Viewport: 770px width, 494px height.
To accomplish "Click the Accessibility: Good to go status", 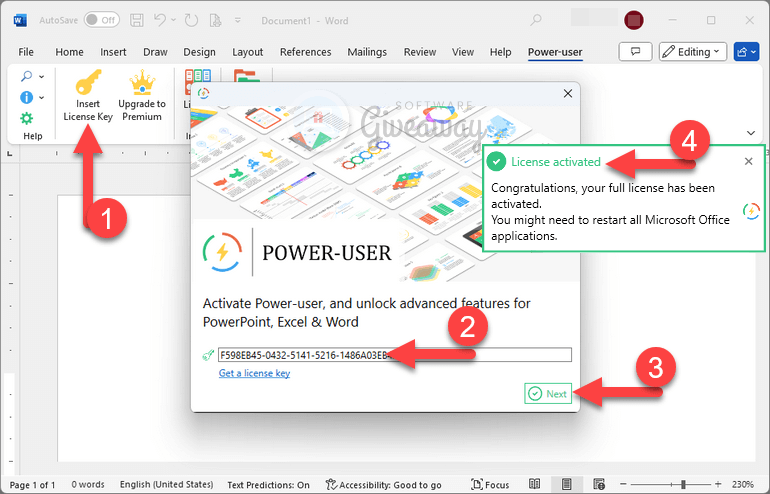I will click(384, 485).
